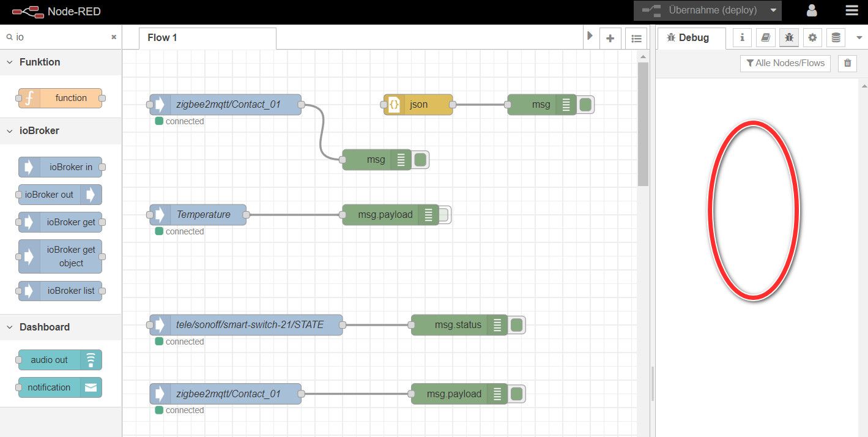Select the ioBroker in palette node

pyautogui.click(x=60, y=167)
